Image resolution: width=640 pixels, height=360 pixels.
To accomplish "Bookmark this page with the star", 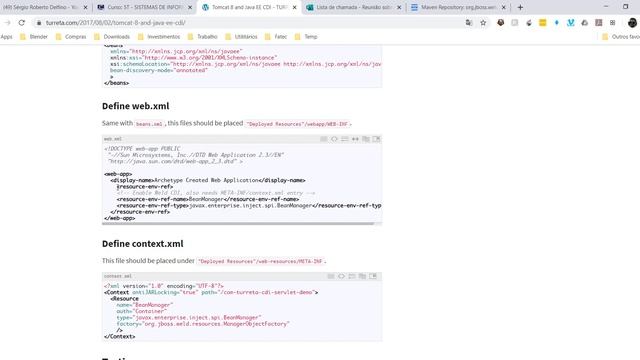I will point(483,23).
